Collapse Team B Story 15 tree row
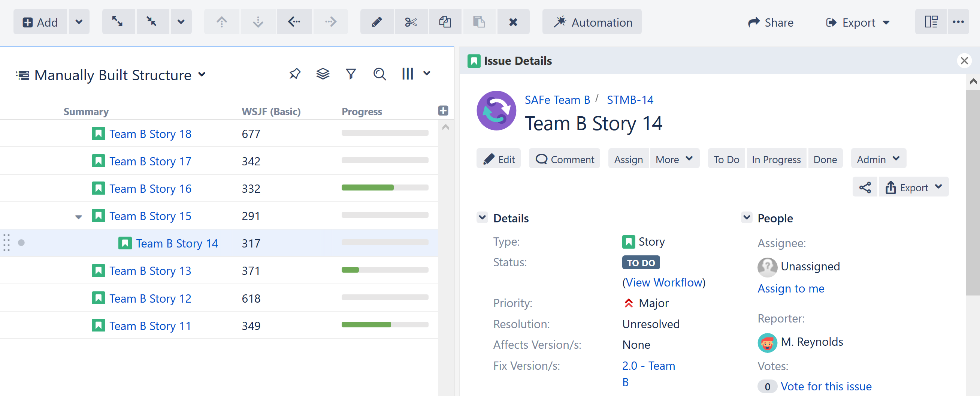The width and height of the screenshot is (980, 396). coord(78,217)
